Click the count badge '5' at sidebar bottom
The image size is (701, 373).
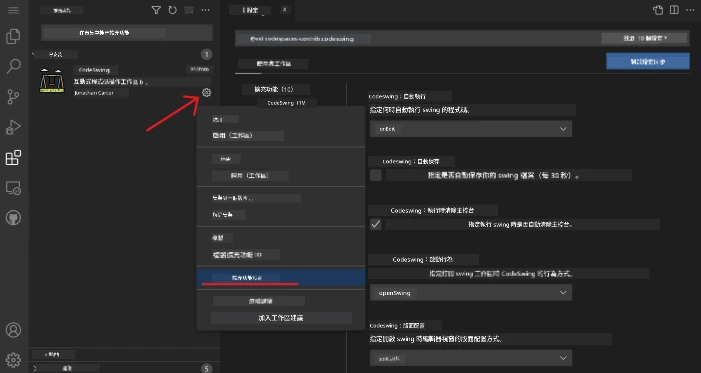tap(206, 369)
